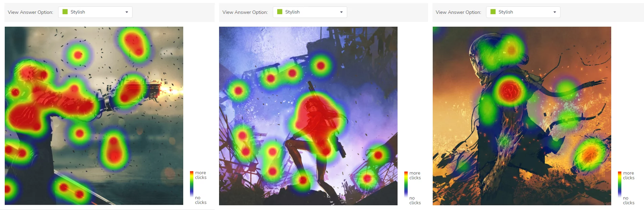Click the no clicks legend label beside the orange heatmap
The width and height of the screenshot is (644, 210).
(628, 201)
